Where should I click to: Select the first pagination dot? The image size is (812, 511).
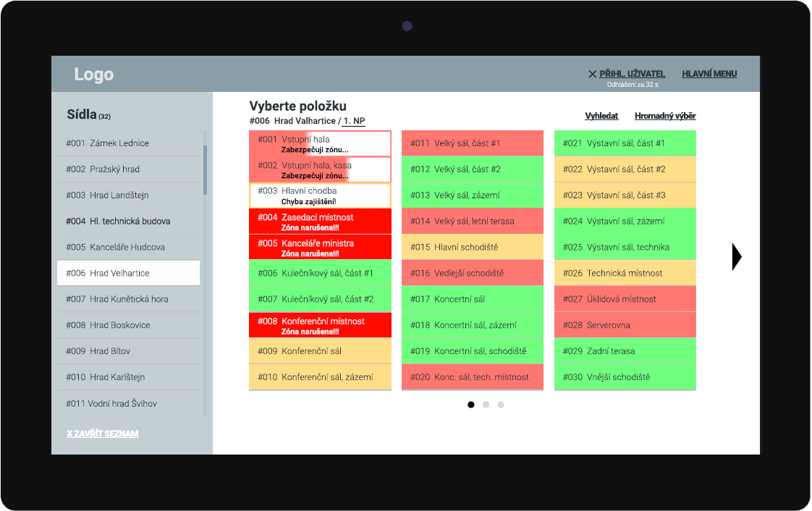point(471,405)
